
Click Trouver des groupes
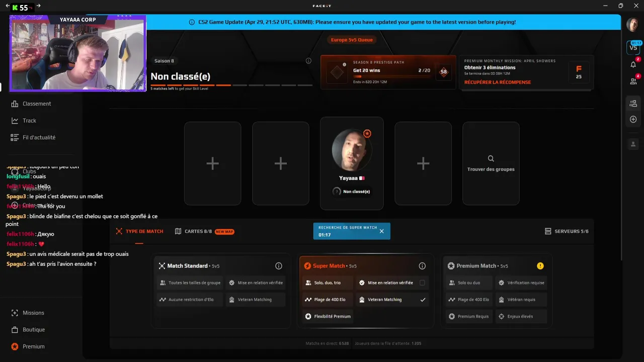click(491, 163)
